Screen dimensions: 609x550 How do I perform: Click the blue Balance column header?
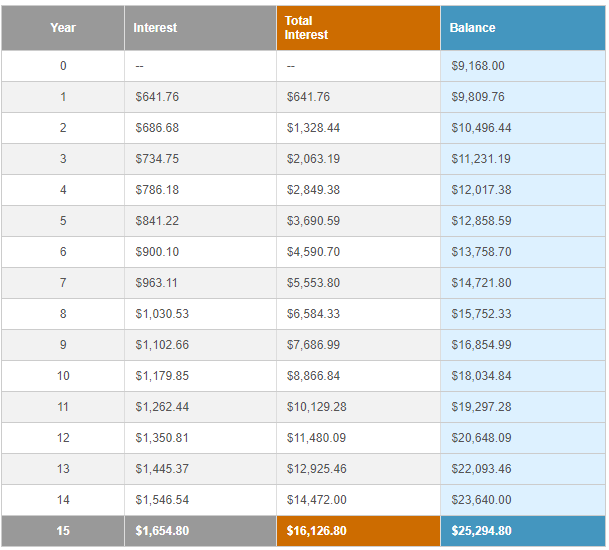click(472, 28)
